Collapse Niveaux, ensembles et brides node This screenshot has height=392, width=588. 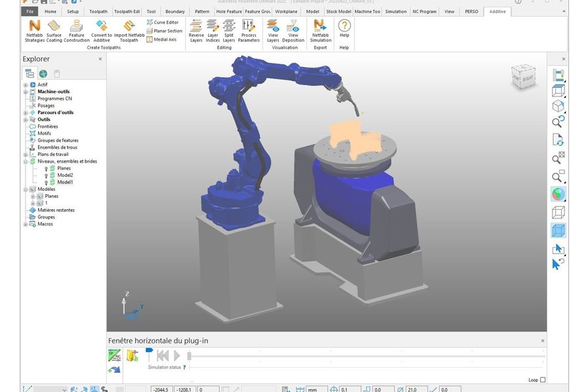coord(26,161)
